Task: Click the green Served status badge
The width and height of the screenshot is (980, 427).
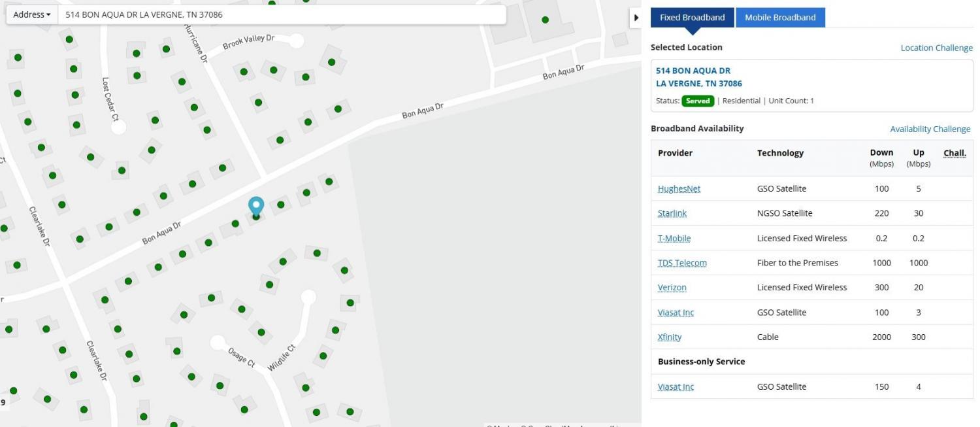Action: coord(698,101)
